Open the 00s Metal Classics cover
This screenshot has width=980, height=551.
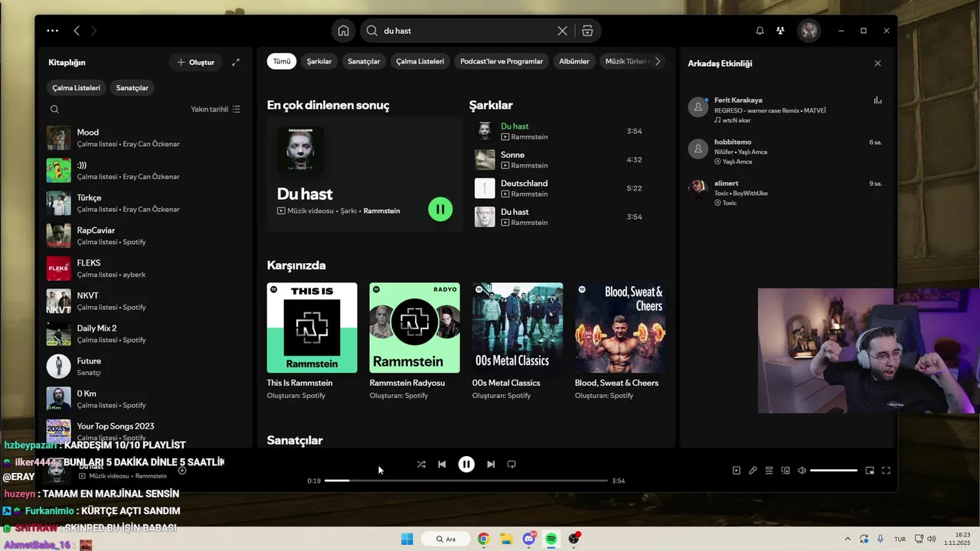tap(517, 328)
